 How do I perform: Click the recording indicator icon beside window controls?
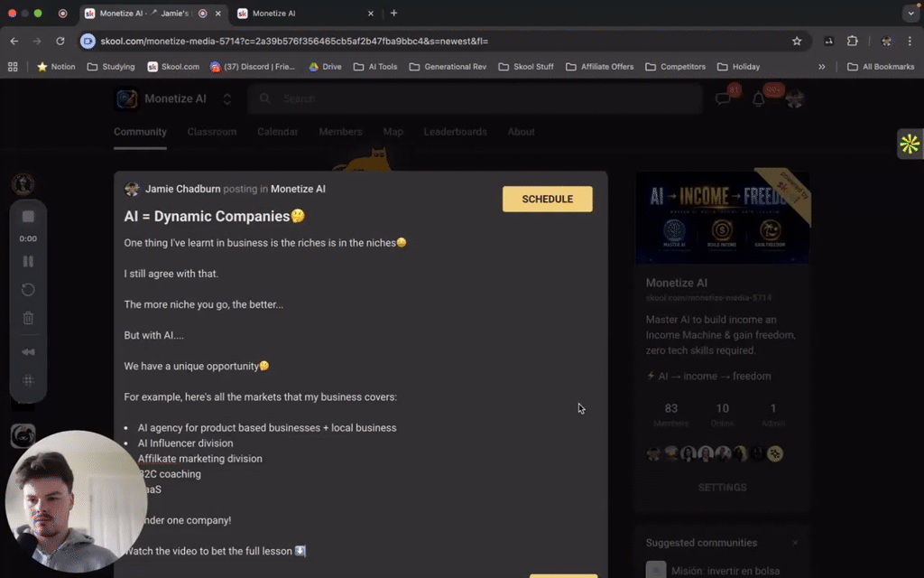coord(62,13)
